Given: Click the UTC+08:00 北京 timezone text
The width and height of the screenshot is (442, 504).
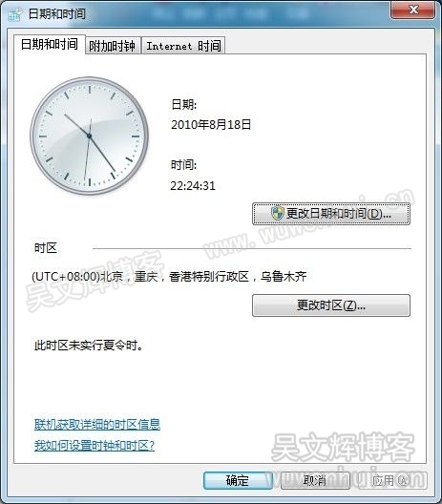Looking at the screenshot, I should pos(169,277).
